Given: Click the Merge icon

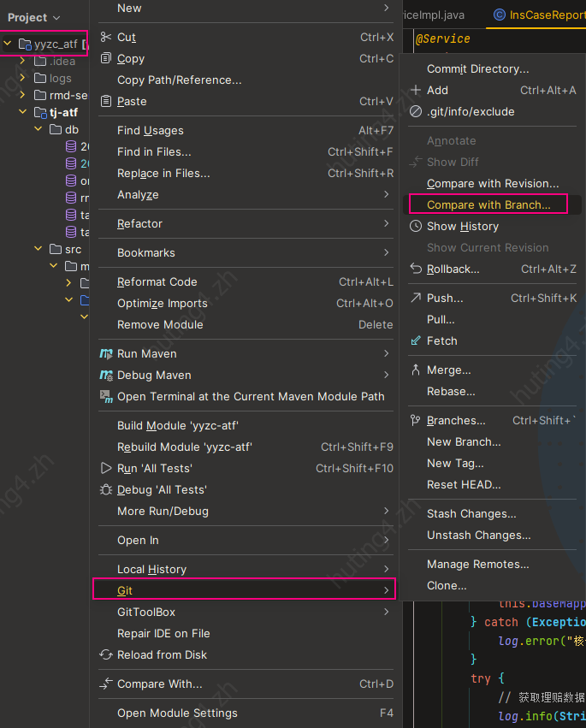Looking at the screenshot, I should (x=416, y=370).
